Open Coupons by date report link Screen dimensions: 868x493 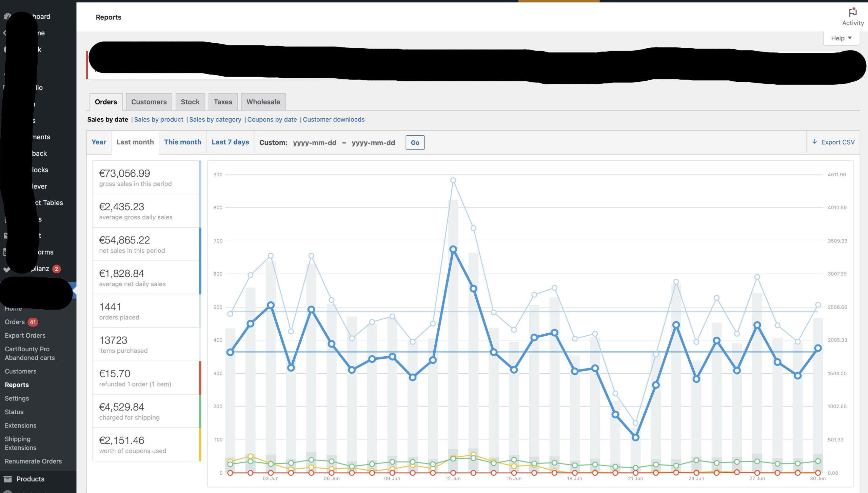coord(272,120)
